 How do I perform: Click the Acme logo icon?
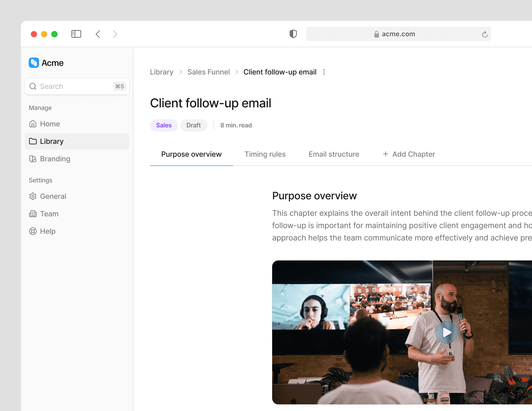pos(34,63)
